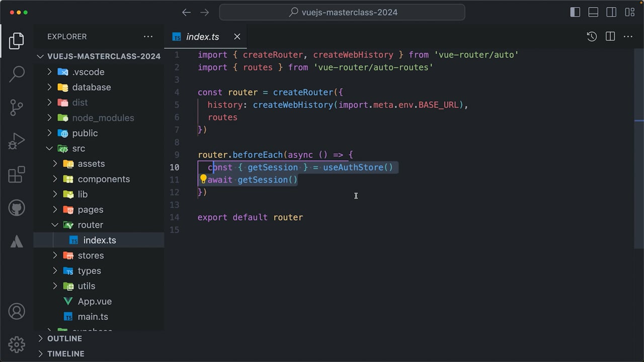Click 'router.beforeEach' on line 9
This screenshot has height=362, width=644.
click(x=240, y=155)
